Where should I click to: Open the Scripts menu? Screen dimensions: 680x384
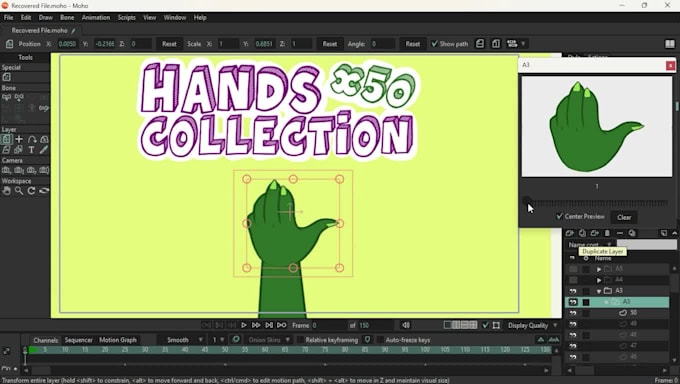click(x=127, y=17)
